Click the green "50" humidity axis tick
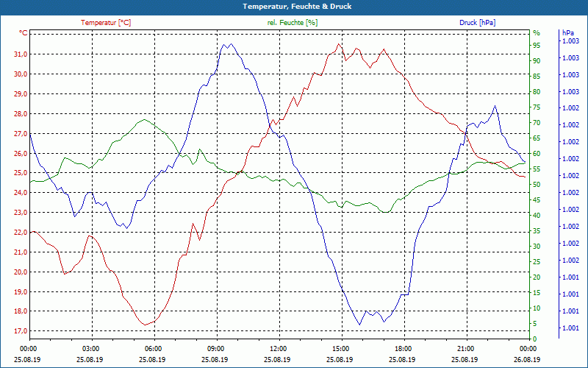 pyautogui.click(x=537, y=185)
